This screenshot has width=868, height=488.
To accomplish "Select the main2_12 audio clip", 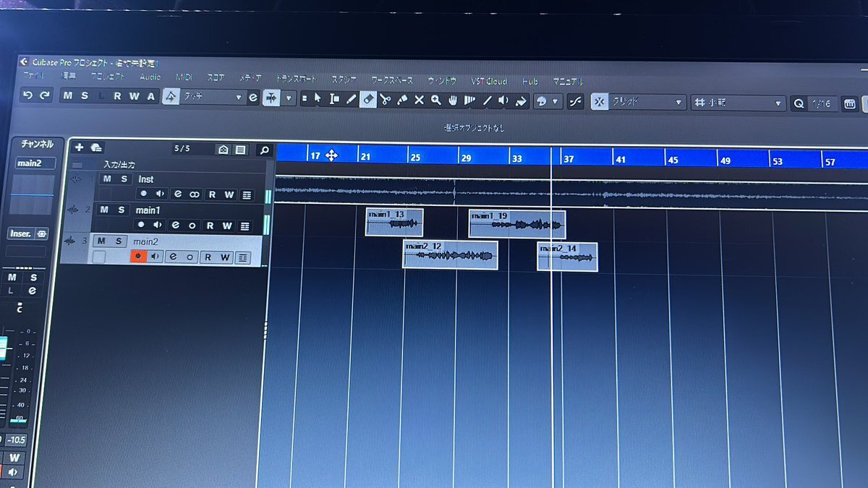I will click(x=449, y=255).
